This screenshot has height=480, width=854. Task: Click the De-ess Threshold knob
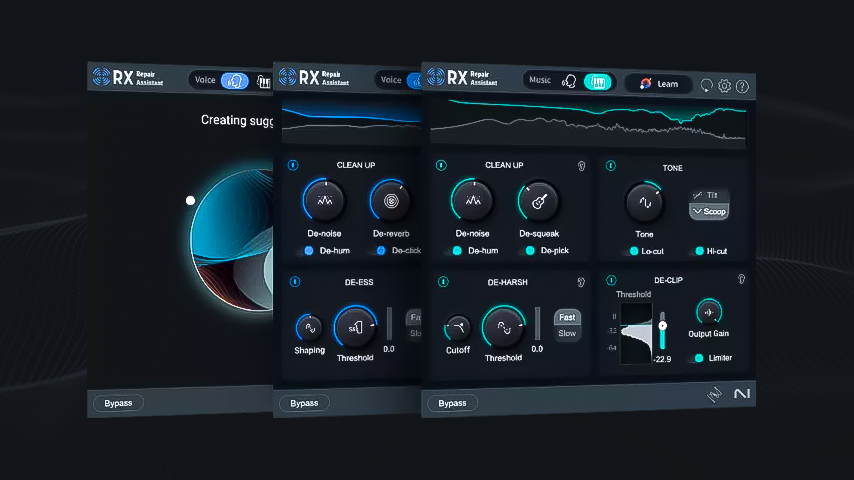coord(355,327)
